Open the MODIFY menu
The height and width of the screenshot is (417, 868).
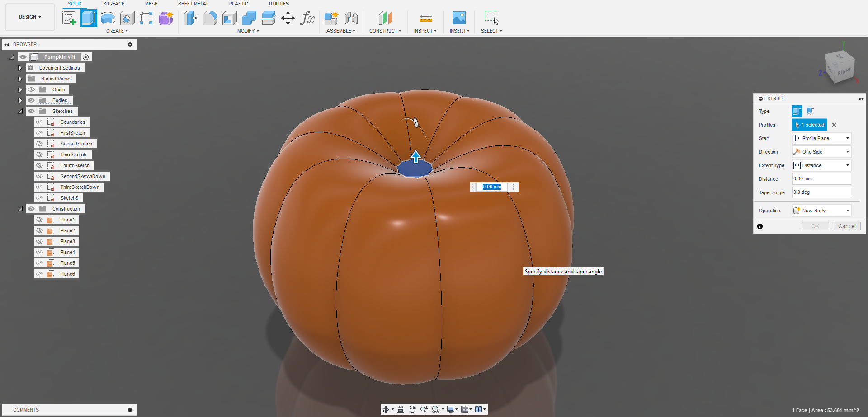click(248, 31)
